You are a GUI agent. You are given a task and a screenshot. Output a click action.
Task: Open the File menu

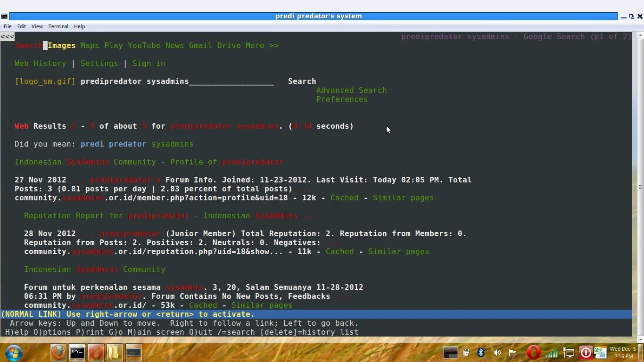(8, 26)
